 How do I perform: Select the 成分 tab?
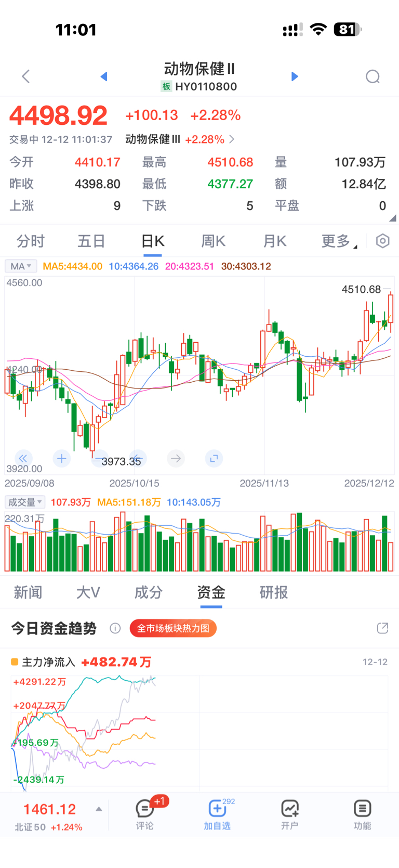tap(148, 592)
